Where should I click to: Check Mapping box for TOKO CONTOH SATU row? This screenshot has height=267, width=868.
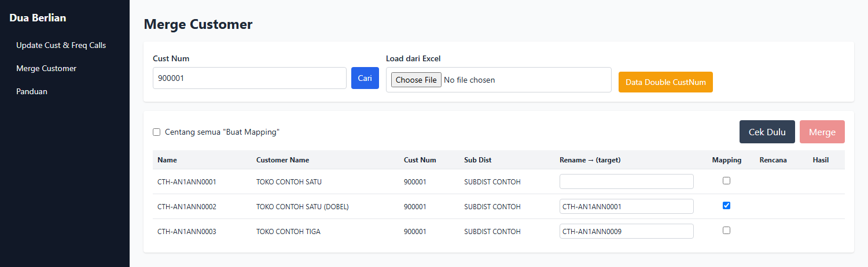tap(726, 180)
